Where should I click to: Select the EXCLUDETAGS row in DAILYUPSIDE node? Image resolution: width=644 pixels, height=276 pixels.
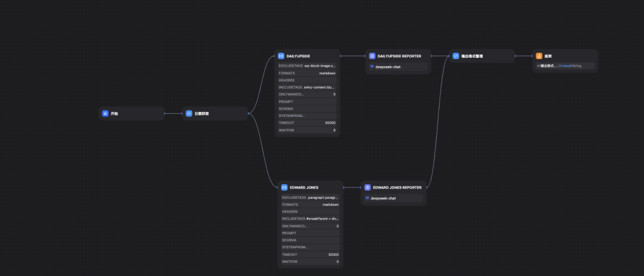pos(307,66)
